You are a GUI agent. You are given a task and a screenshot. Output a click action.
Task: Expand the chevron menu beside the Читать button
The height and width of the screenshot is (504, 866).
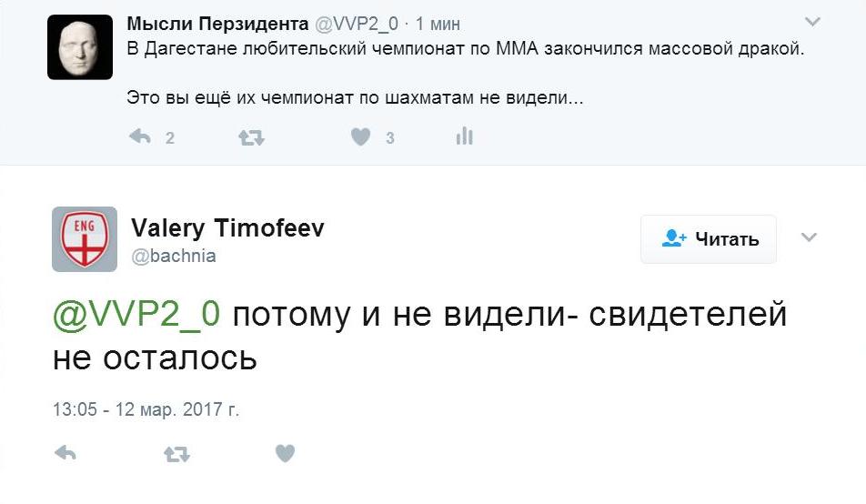point(809,238)
